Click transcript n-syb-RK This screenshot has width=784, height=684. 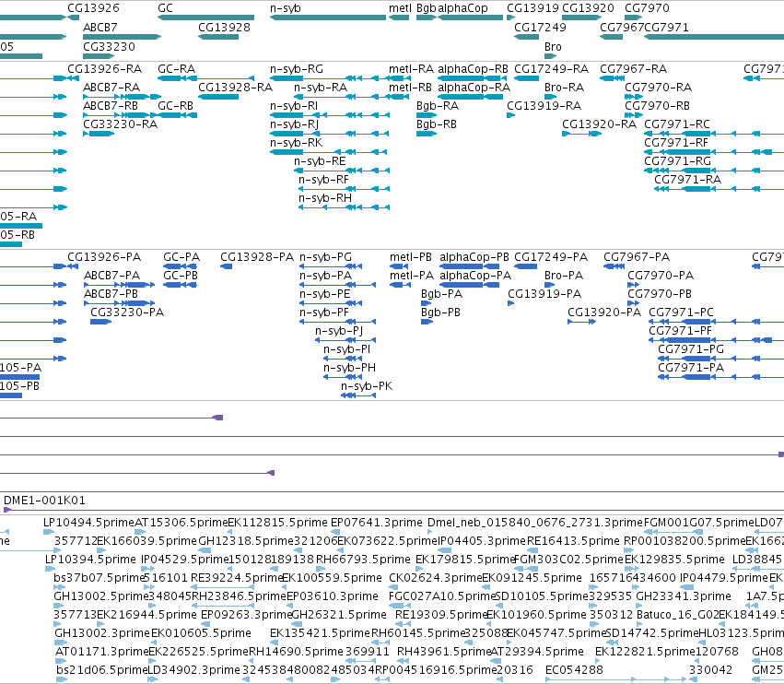(297, 143)
